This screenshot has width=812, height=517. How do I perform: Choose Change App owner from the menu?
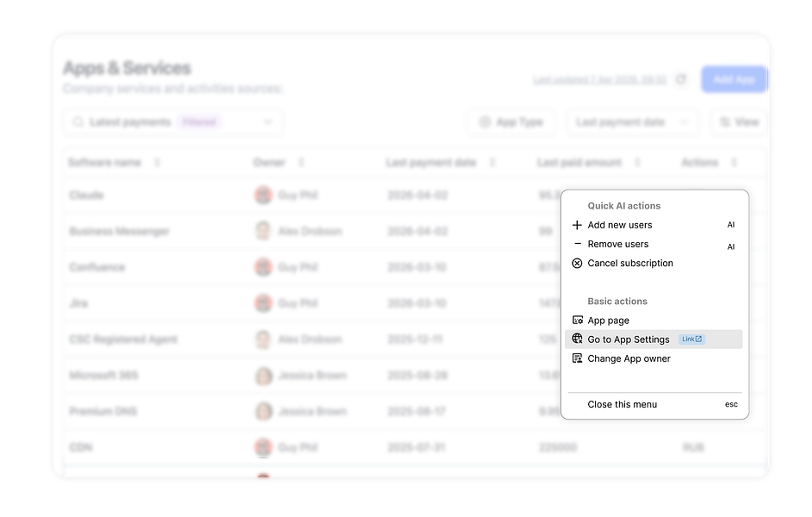tap(654, 358)
